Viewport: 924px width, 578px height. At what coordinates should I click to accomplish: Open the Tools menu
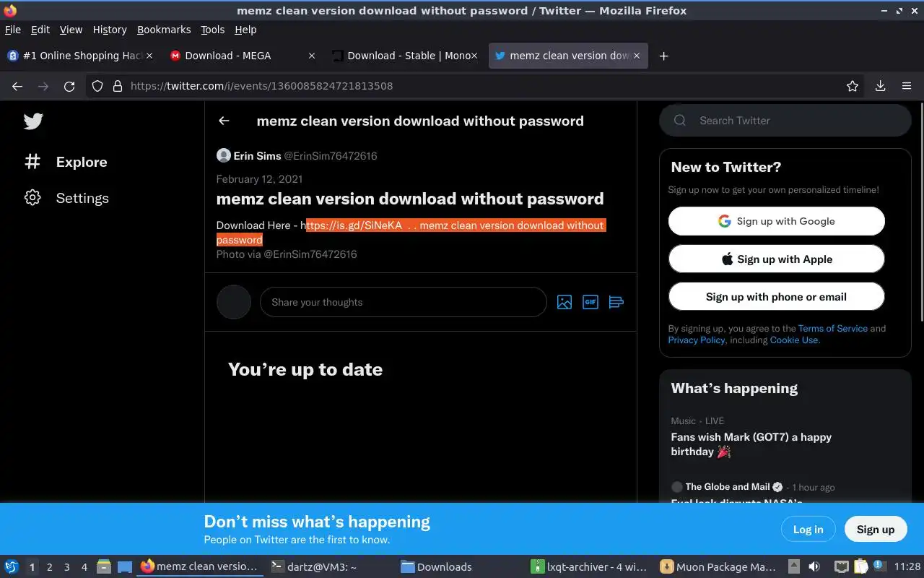pyautogui.click(x=213, y=30)
